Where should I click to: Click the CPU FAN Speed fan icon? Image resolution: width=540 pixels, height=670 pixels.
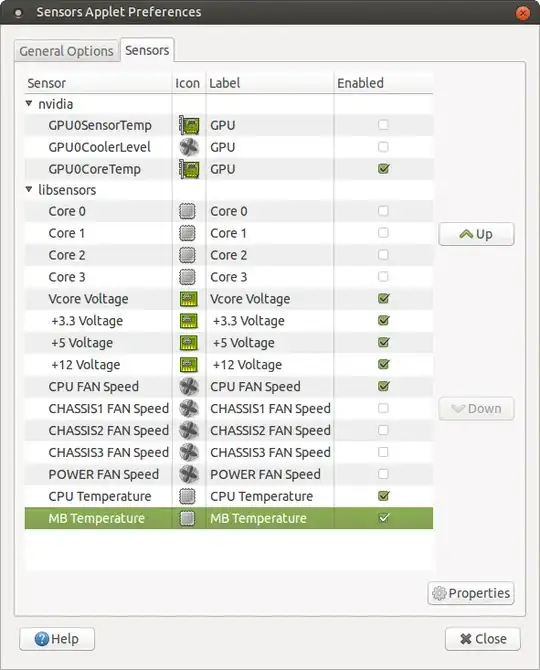click(x=188, y=386)
